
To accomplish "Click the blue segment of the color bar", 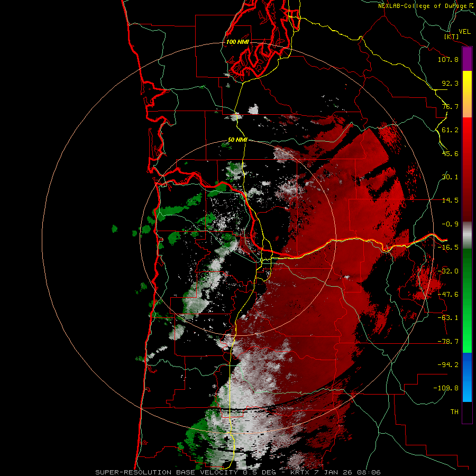I will [467, 377].
